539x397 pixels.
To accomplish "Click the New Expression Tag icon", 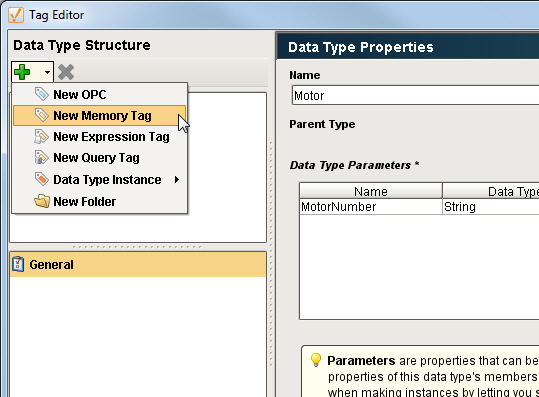I will [x=42, y=136].
